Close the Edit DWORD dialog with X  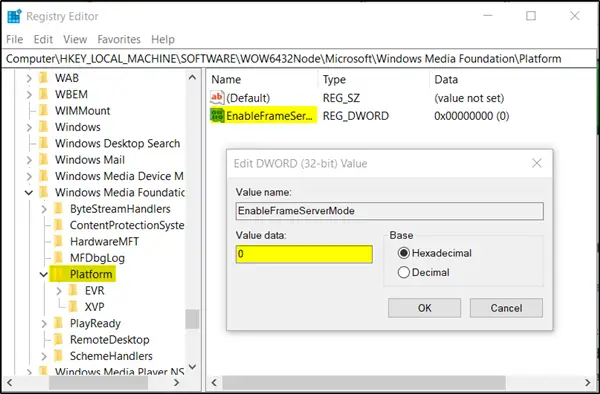537,163
